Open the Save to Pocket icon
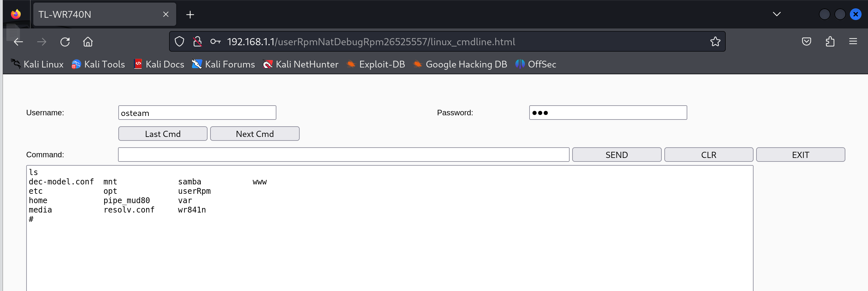 (806, 42)
